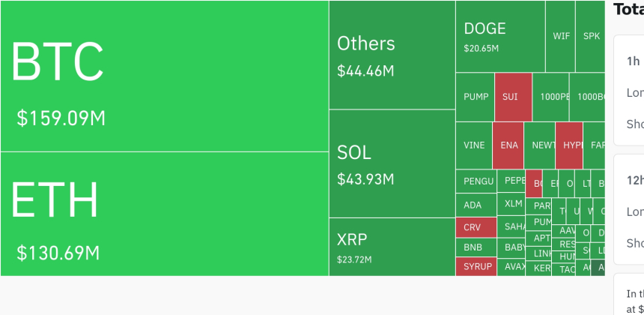Select the XLM tile

[x=513, y=203]
